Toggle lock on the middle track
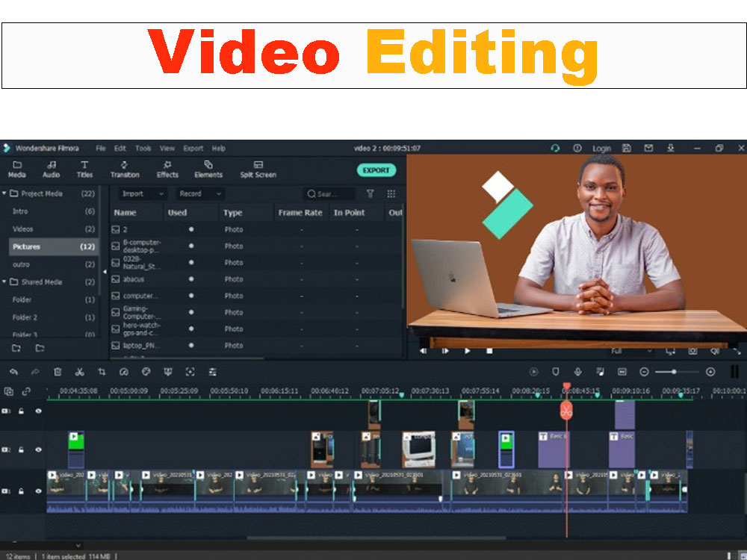This screenshot has height=560, width=747. point(21,449)
